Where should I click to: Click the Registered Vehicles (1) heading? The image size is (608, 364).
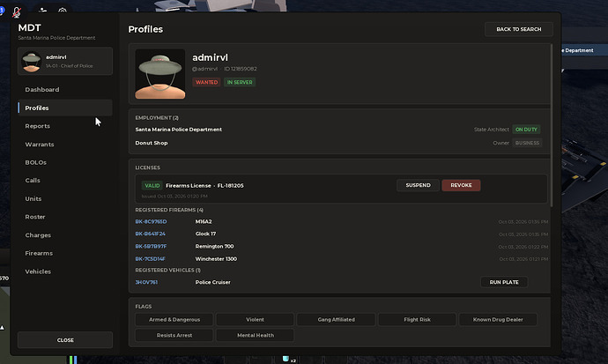168,270
